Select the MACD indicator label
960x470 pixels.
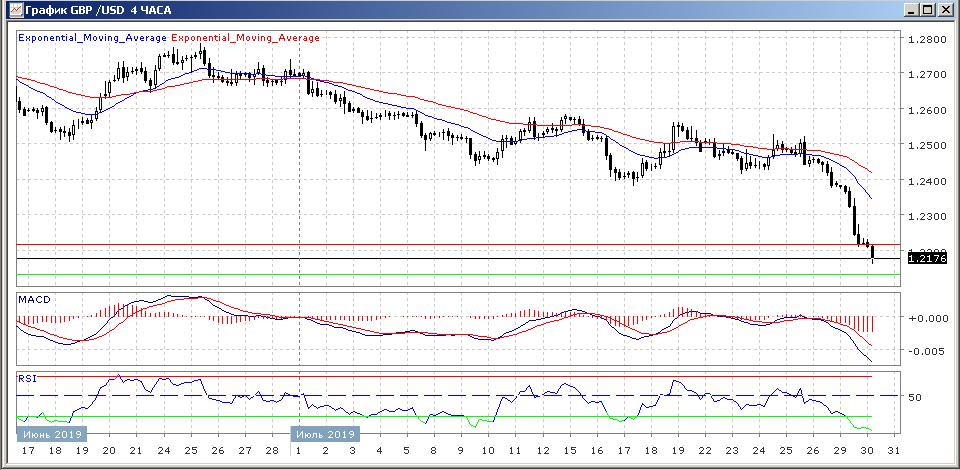coord(34,299)
